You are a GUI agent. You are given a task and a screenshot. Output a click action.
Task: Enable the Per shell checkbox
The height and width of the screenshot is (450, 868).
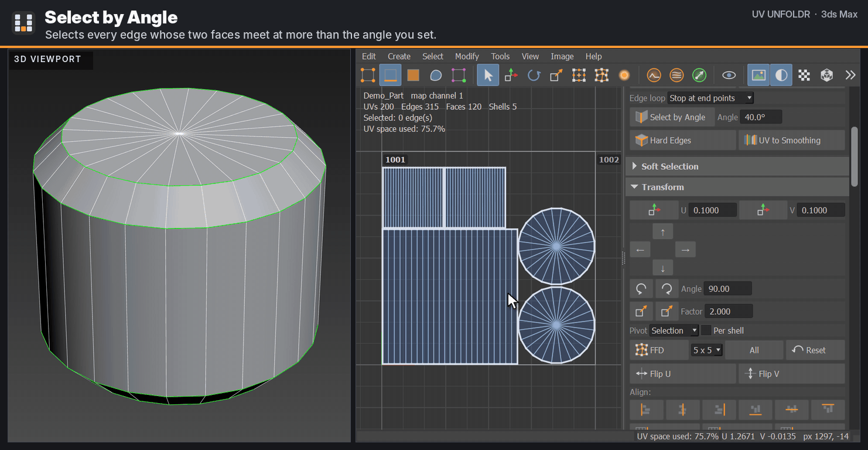706,330
